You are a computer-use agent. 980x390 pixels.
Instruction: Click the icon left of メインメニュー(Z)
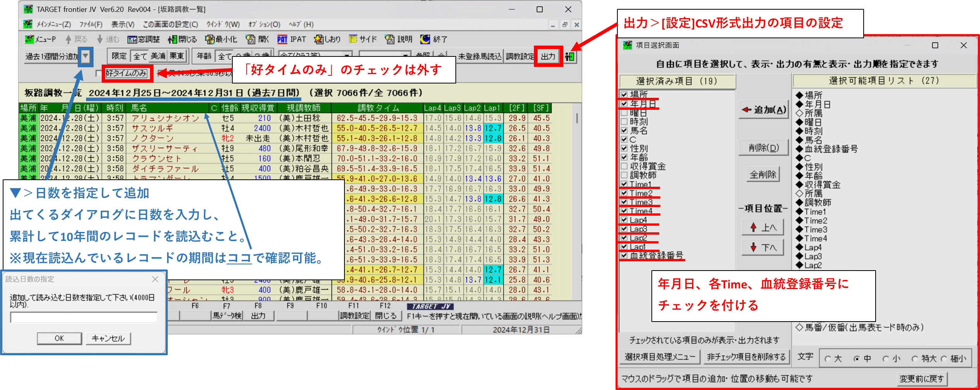coord(28,24)
